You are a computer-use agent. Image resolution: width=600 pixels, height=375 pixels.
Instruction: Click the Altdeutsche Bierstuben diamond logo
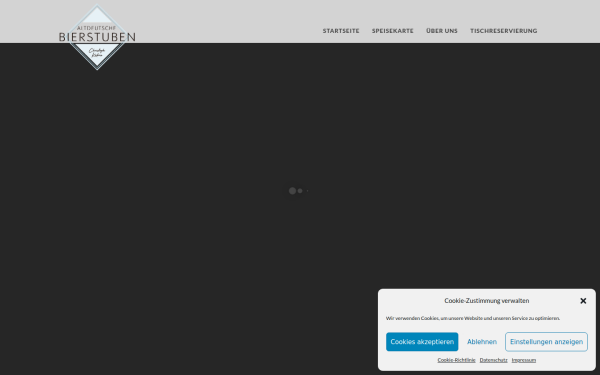97,37
